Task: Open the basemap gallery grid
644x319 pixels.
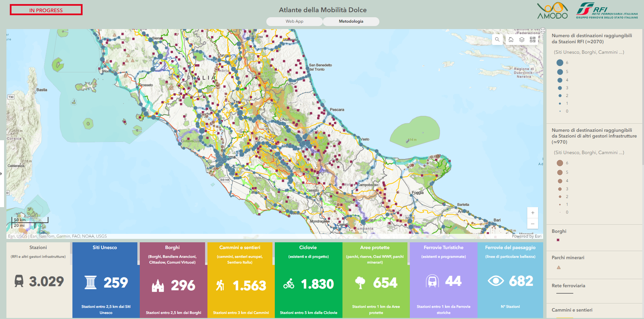Action: pos(533,40)
